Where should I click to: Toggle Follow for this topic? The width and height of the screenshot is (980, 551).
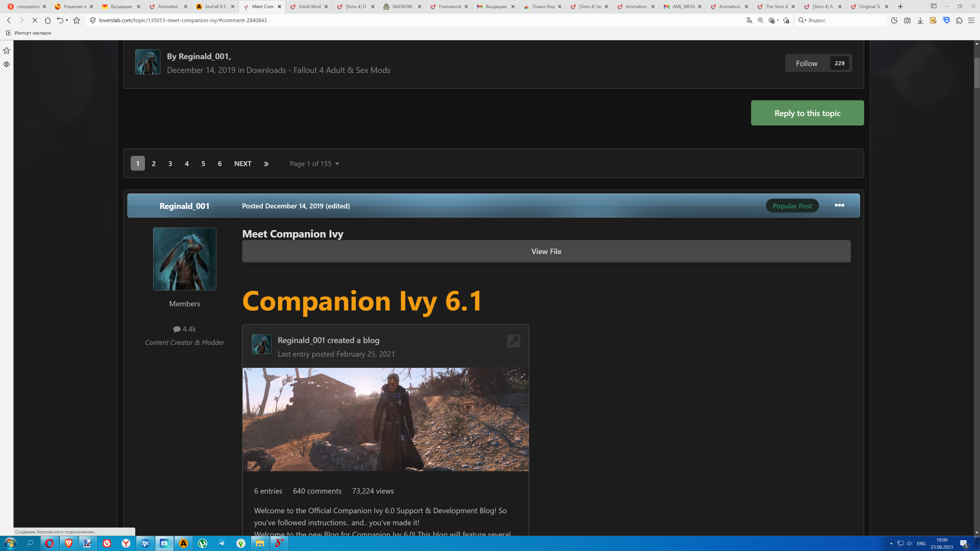(x=806, y=63)
